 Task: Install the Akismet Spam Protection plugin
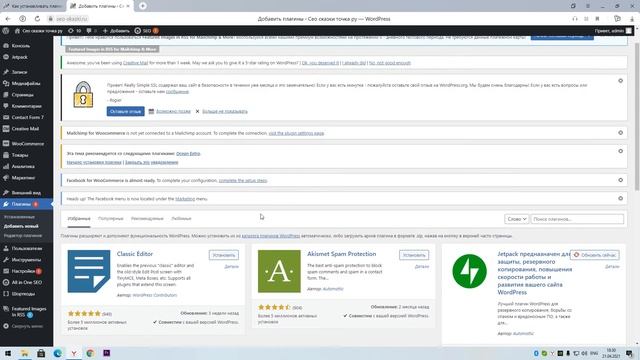(414, 255)
